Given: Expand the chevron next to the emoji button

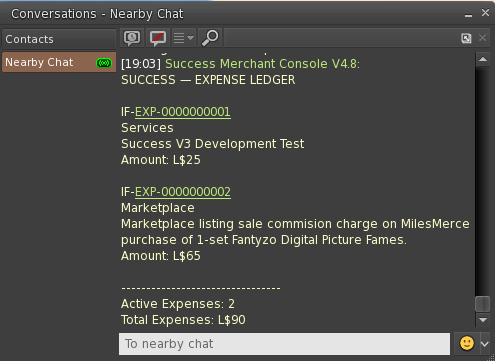Looking at the screenshot, I should coord(485,344).
